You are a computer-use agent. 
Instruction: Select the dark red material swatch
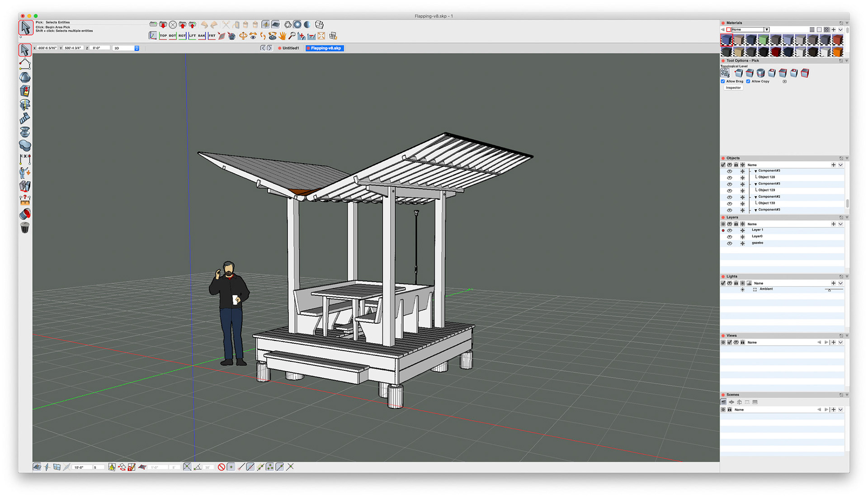pos(776,52)
